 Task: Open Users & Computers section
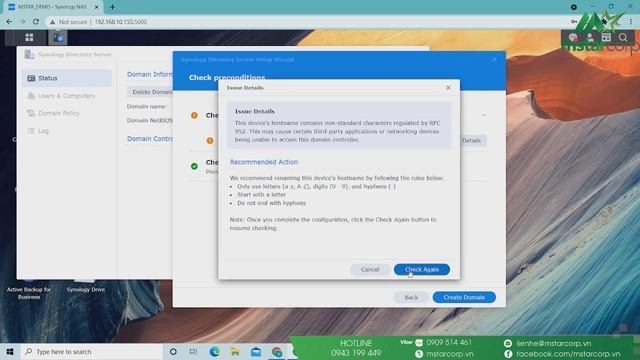tap(67, 96)
